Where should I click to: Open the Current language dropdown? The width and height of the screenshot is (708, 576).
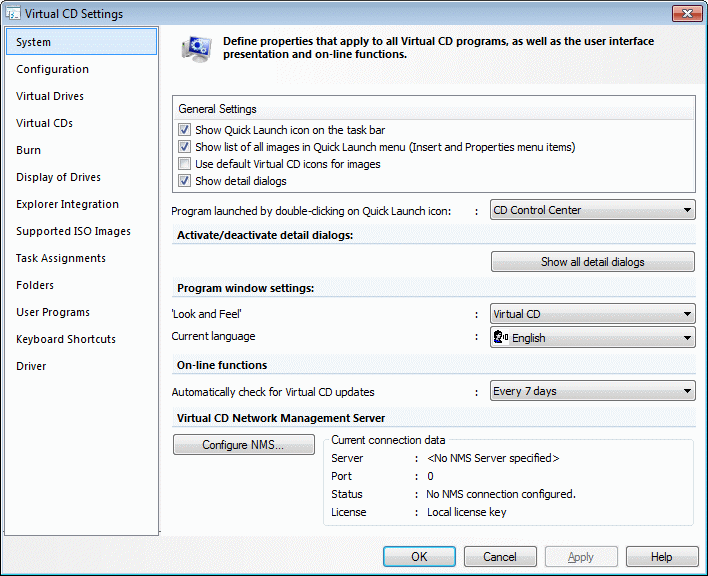(x=592, y=338)
